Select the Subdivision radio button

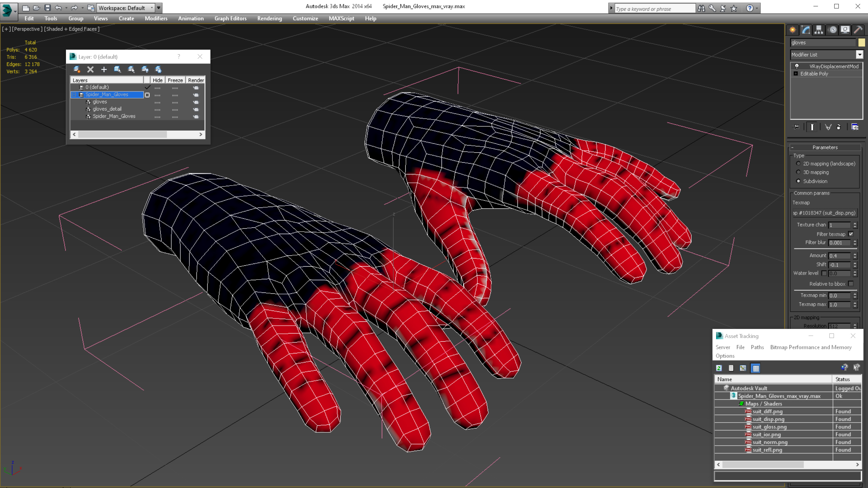(x=798, y=181)
